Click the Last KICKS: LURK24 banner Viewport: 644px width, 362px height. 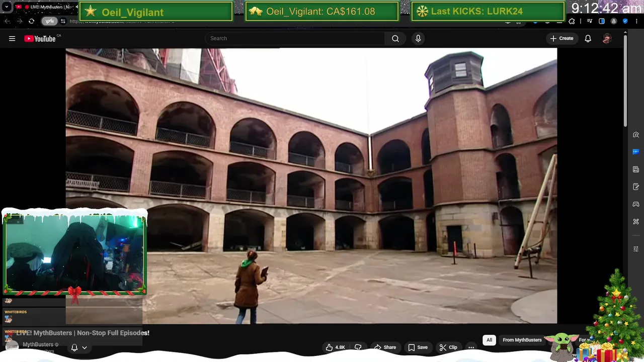[488, 12]
